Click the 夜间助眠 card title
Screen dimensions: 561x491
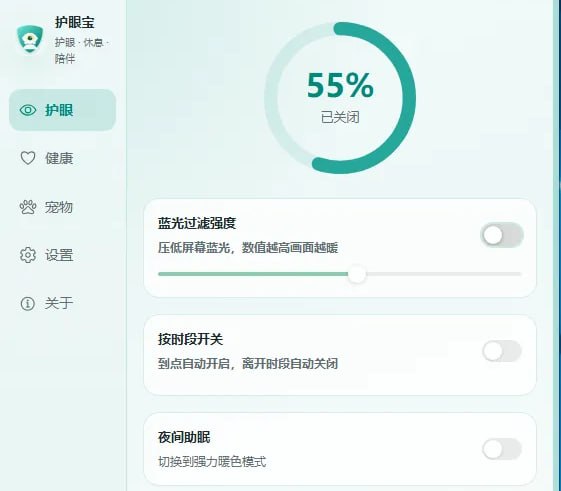pyautogui.click(x=184, y=437)
